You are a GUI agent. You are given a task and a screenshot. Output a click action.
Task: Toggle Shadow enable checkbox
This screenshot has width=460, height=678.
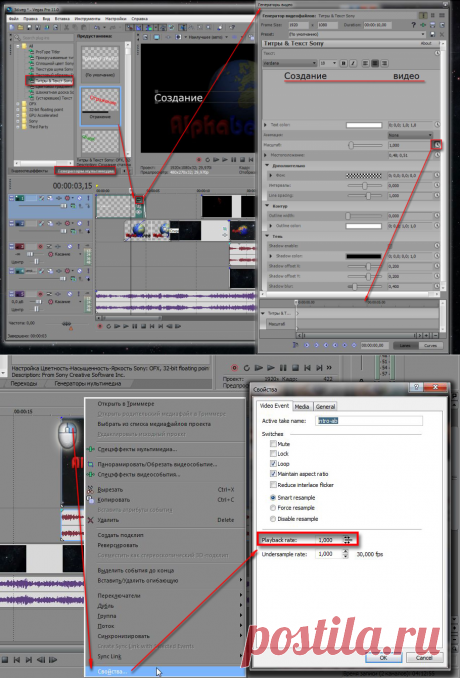click(x=390, y=246)
